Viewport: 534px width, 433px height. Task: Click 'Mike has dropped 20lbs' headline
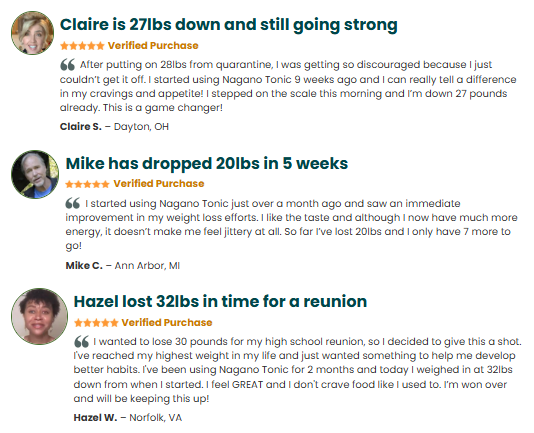point(207,163)
